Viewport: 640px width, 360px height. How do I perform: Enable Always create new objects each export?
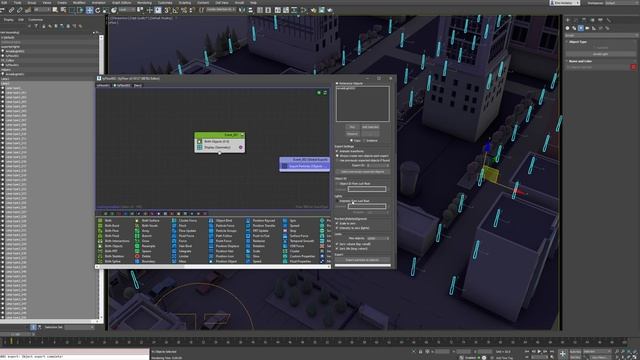click(337, 156)
